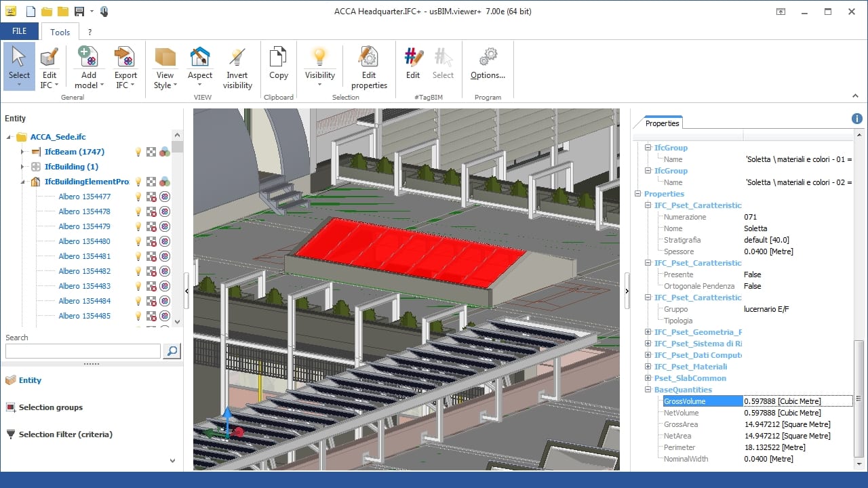The image size is (868, 488).
Task: Open the Add model tool
Action: (x=88, y=58)
